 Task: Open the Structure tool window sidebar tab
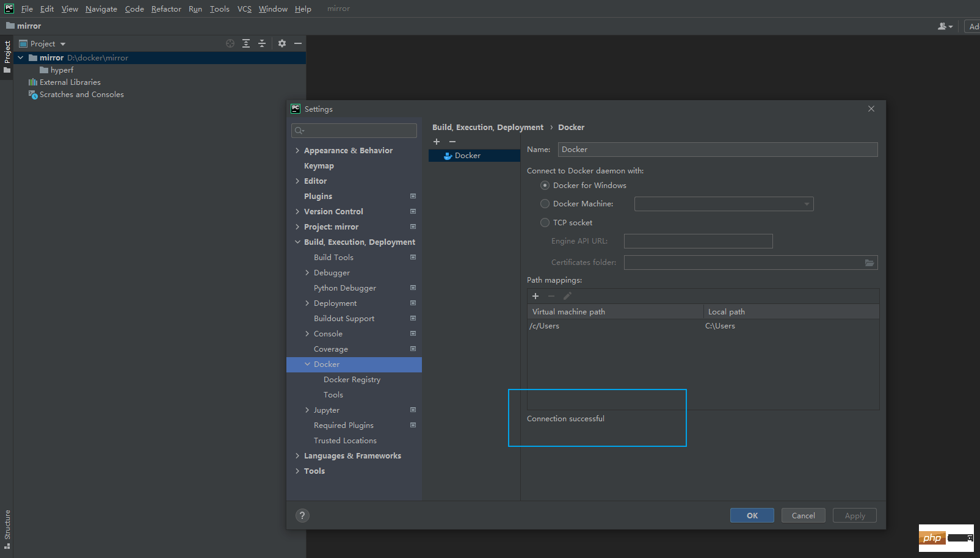(7, 529)
